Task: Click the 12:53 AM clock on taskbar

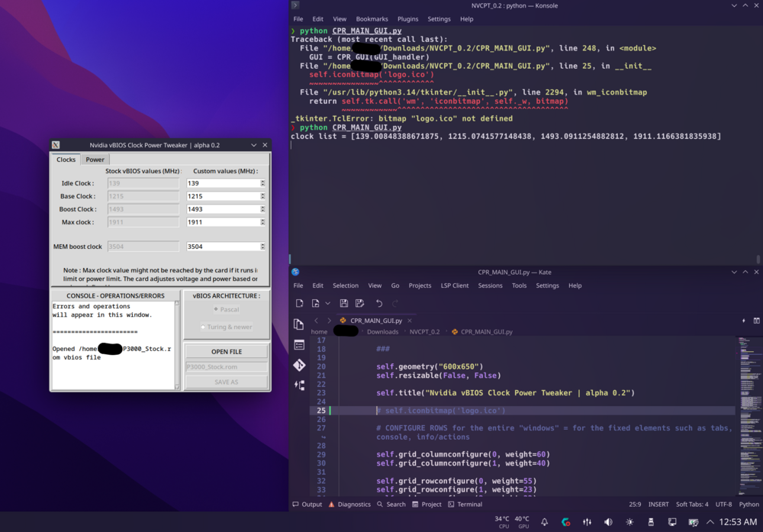Action: [x=738, y=522]
